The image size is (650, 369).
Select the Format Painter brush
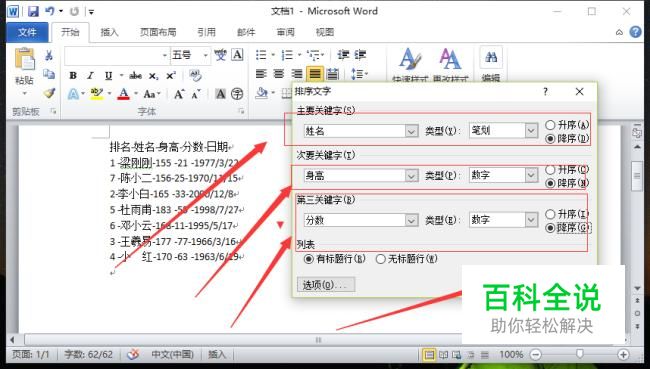tap(49, 93)
